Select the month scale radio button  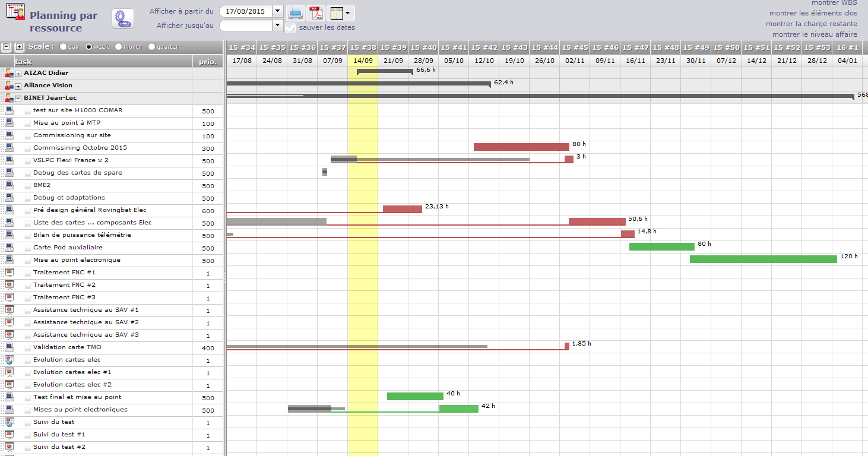tap(119, 47)
